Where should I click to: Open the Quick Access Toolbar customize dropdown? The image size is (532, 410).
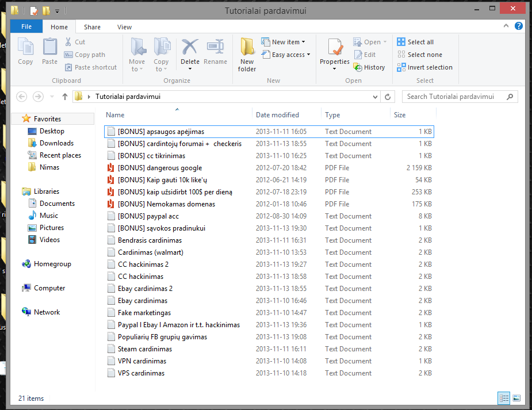58,11
